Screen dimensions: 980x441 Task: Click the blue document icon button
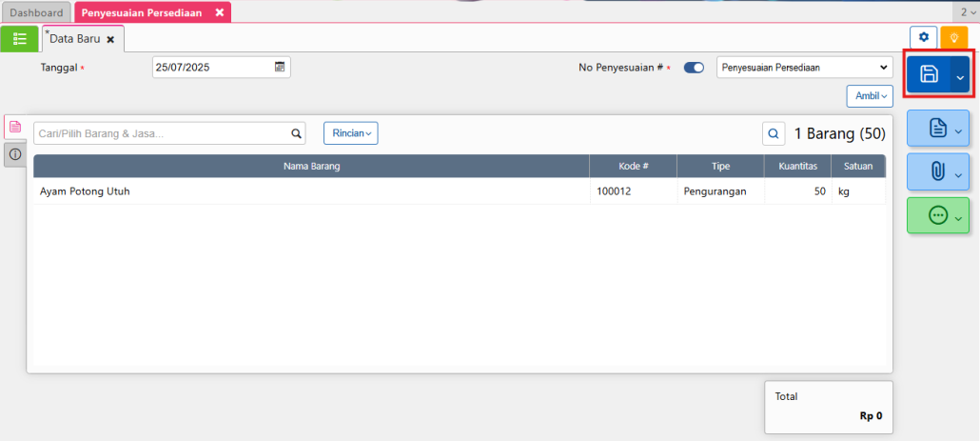937,129
